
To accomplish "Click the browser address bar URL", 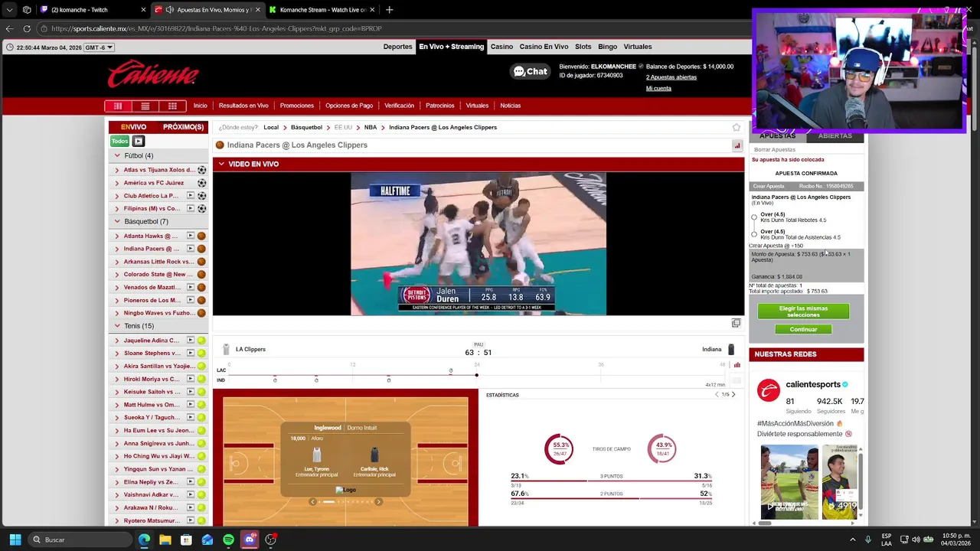I will (x=216, y=28).
